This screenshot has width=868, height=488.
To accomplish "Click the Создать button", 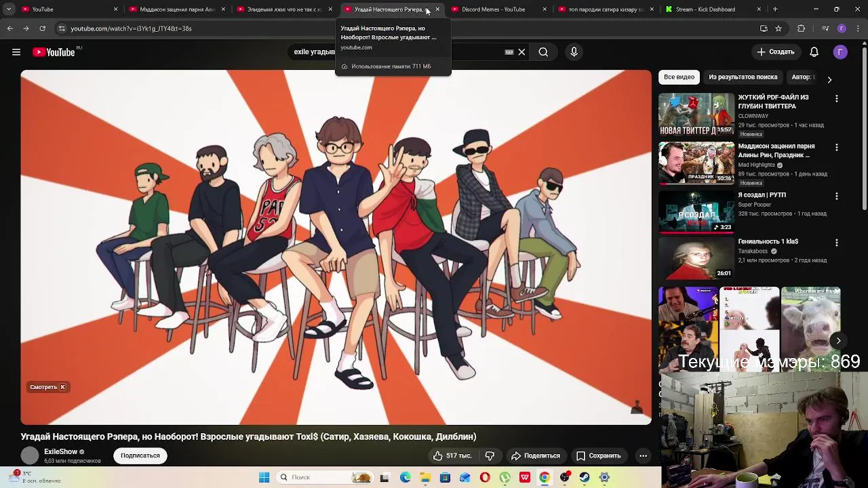I will click(775, 52).
